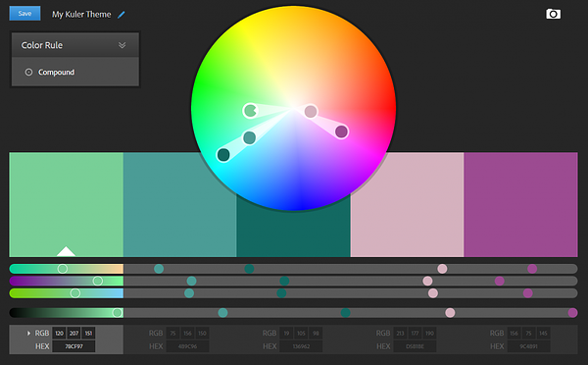Click the pink dot on the brightness slider track

pos(451,312)
